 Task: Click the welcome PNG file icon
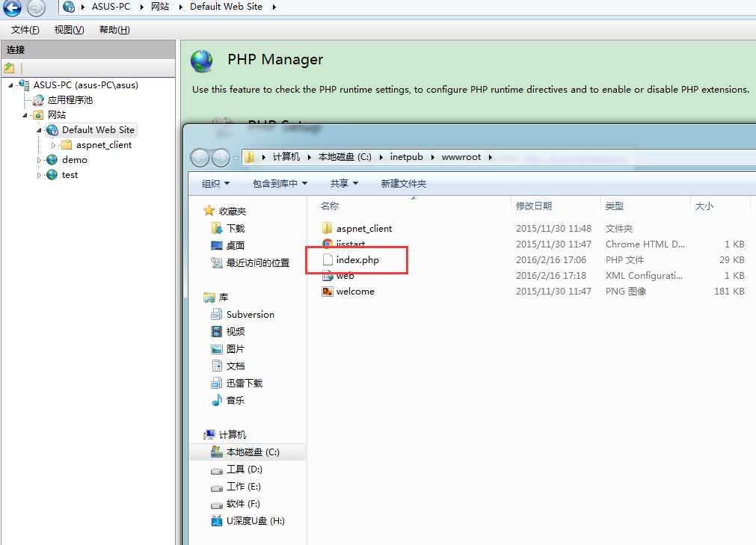pos(328,292)
